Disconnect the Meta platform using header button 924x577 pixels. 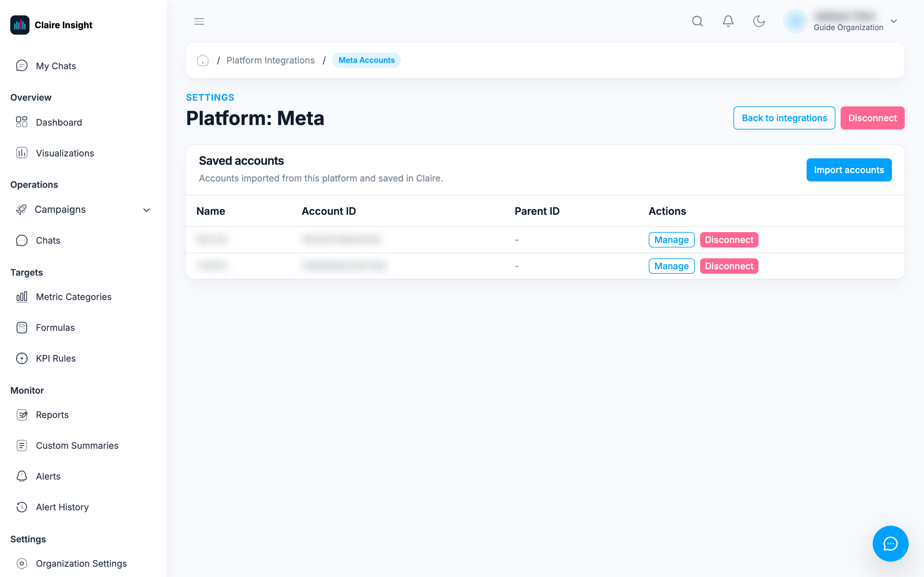[x=872, y=118]
